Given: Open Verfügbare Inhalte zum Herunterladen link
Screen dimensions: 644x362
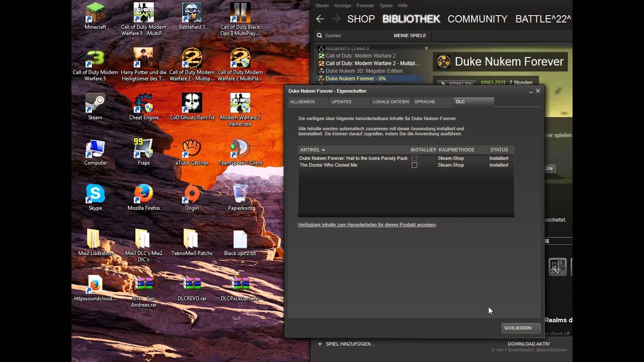Looking at the screenshot, I should [367, 225].
